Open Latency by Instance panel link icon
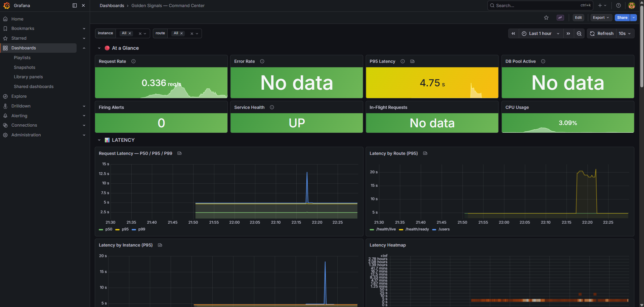 (160, 245)
